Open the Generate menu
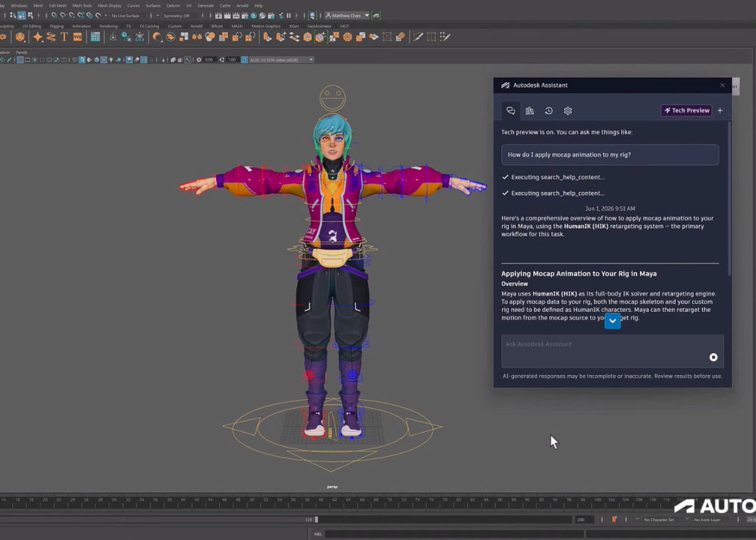The image size is (756, 540). (x=206, y=6)
